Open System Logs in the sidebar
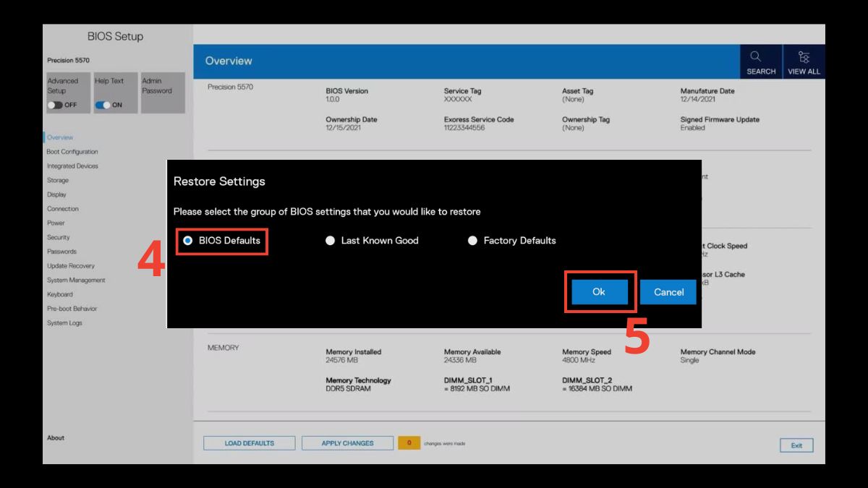Image resolution: width=868 pixels, height=488 pixels. (x=64, y=323)
